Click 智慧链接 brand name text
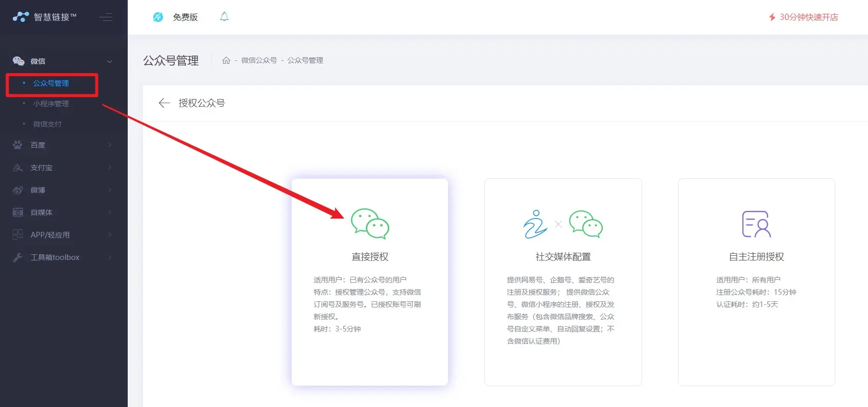 (55, 17)
